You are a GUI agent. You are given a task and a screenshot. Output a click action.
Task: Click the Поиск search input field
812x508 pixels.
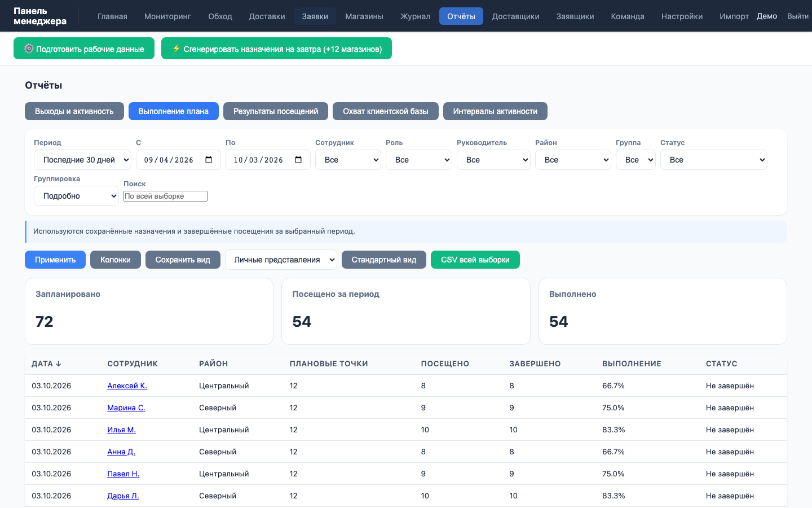tap(165, 196)
